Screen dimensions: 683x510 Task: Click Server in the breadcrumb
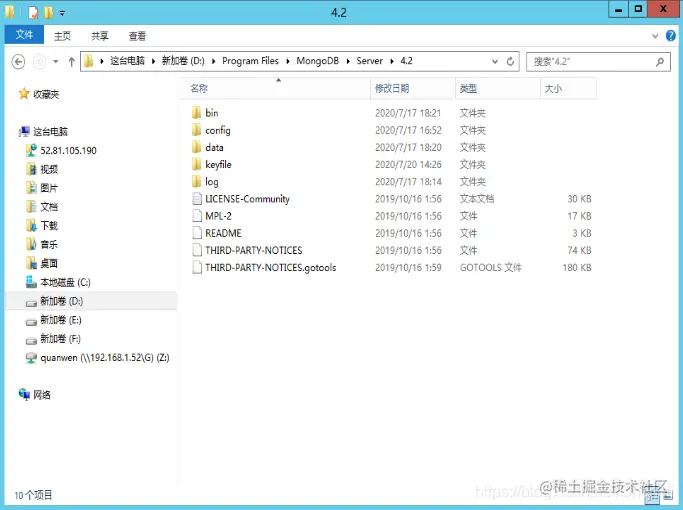(369, 61)
